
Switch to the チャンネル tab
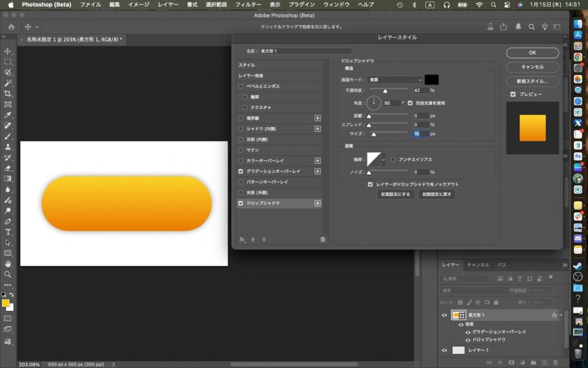click(478, 265)
